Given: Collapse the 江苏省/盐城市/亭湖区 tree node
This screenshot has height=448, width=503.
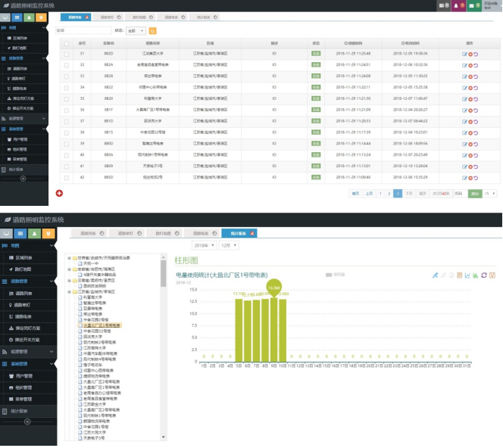Looking at the screenshot, I should [x=69, y=291].
